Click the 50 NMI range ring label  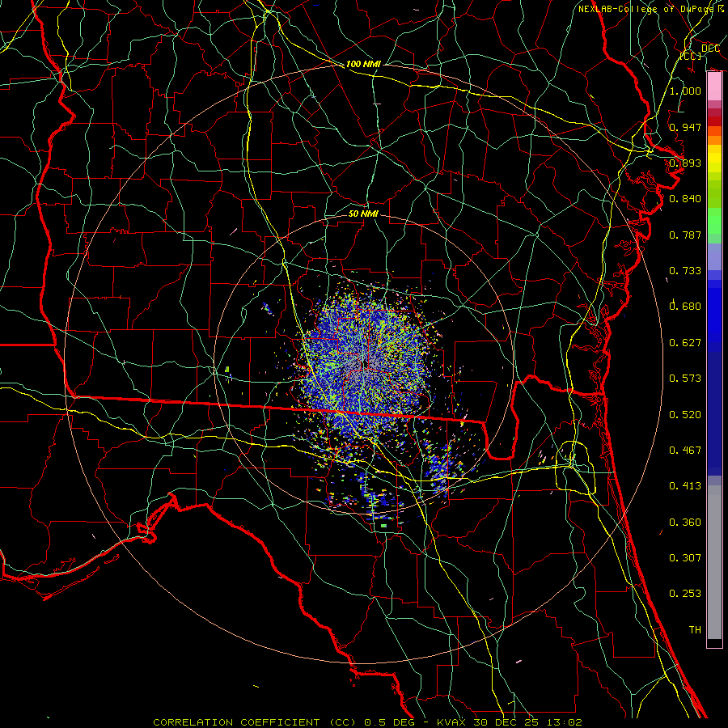coord(363,214)
